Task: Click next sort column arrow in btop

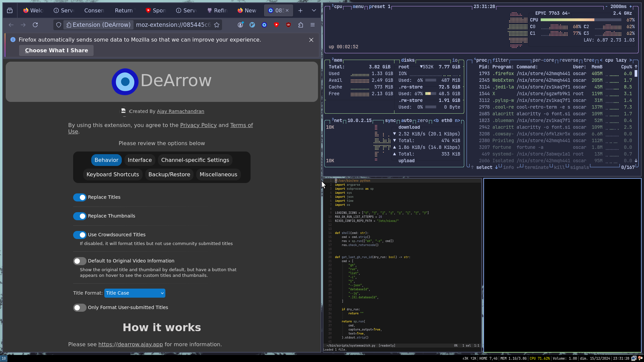Action: click(631, 60)
